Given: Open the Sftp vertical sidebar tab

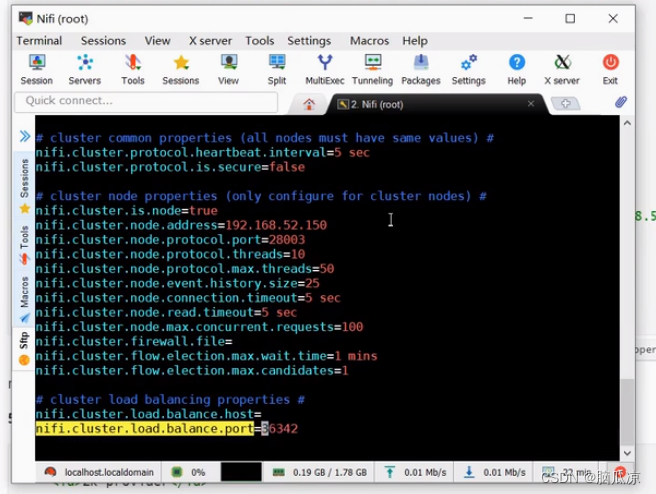Looking at the screenshot, I should (x=24, y=348).
